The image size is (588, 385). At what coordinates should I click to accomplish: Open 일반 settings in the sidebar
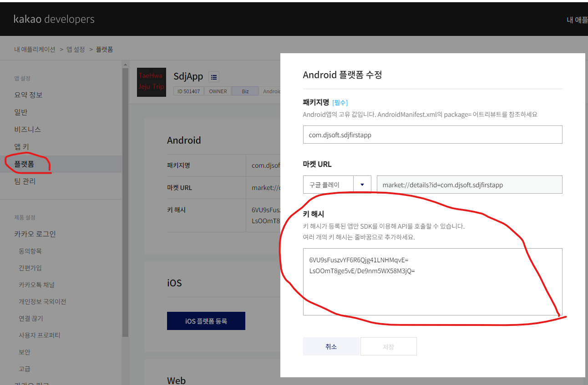tap(21, 112)
